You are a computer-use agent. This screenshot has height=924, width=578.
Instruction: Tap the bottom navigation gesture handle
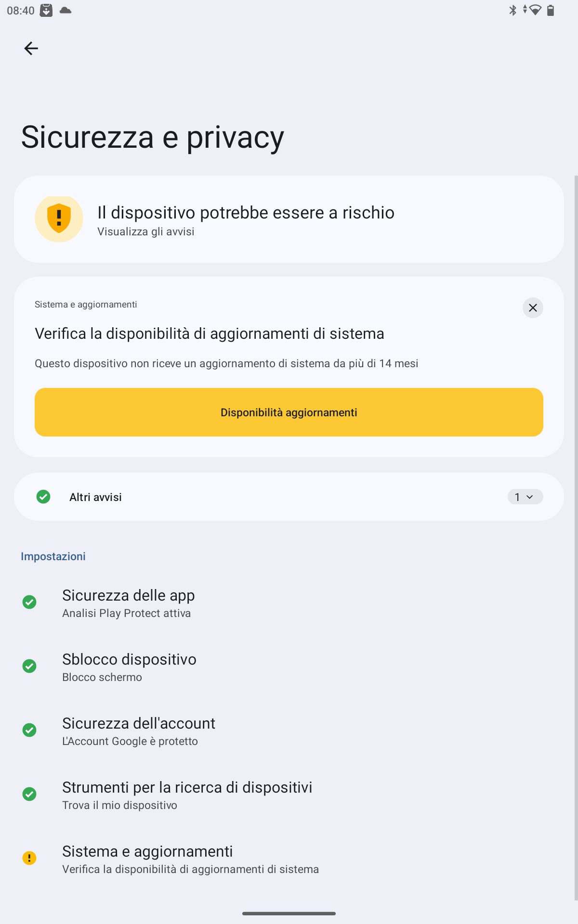[289, 913]
